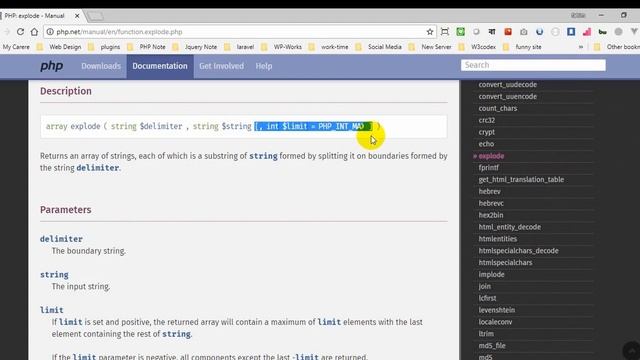This screenshot has height=360, width=640.
Task: Open the htmlspecialchars function page
Action: click(x=505, y=262)
